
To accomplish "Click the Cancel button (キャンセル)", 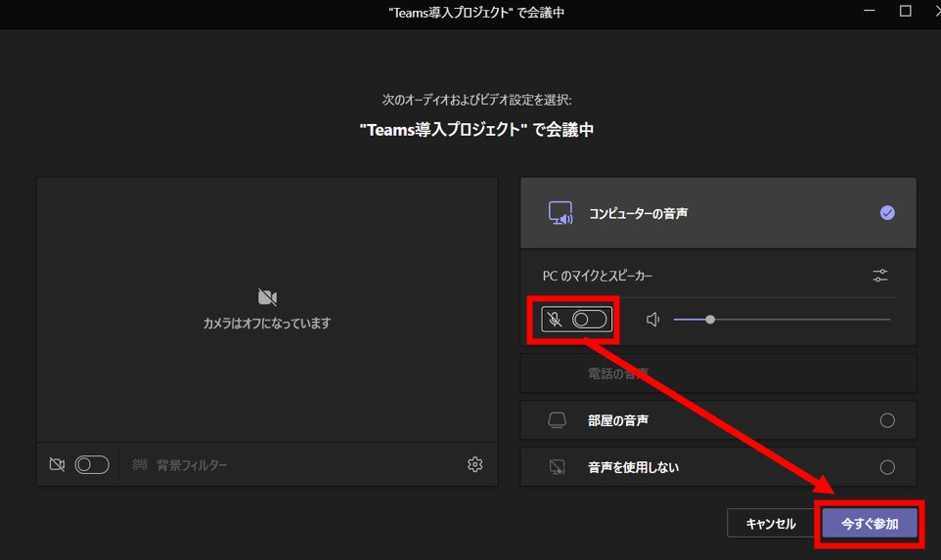I will [x=771, y=524].
